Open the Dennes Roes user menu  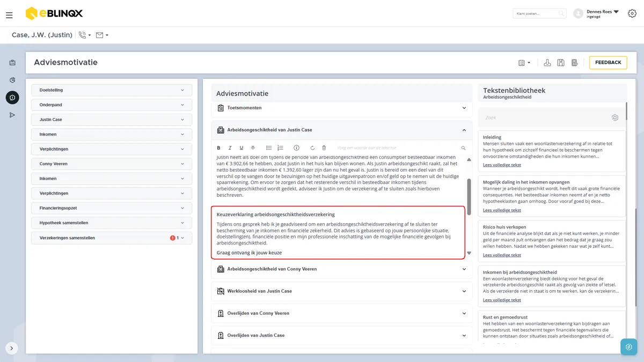coord(602,13)
